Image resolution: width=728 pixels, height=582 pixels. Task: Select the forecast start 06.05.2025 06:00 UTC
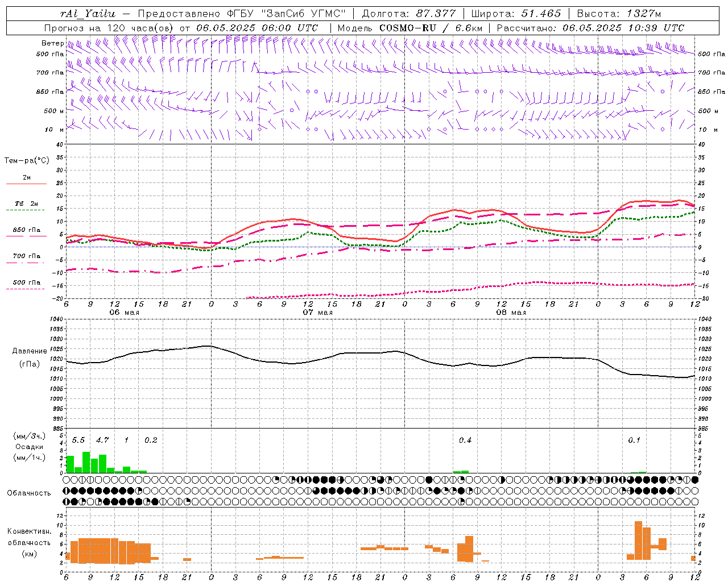pos(257,28)
